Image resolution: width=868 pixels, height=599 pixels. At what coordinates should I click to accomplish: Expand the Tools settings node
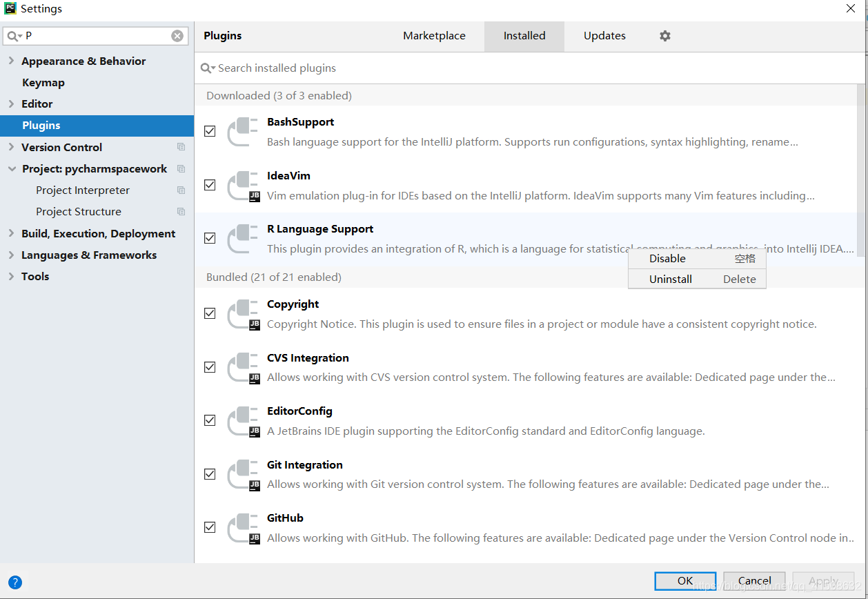coord(11,276)
